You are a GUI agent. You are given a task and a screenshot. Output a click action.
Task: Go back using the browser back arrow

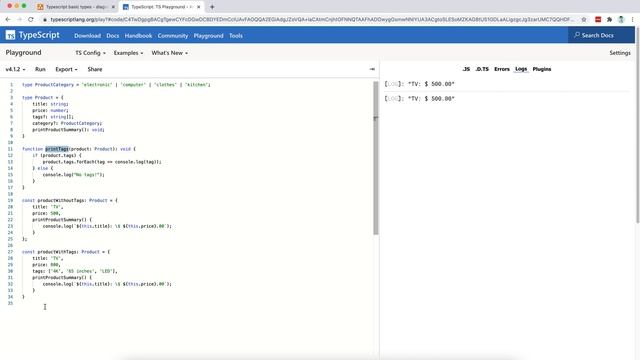[x=8, y=19]
